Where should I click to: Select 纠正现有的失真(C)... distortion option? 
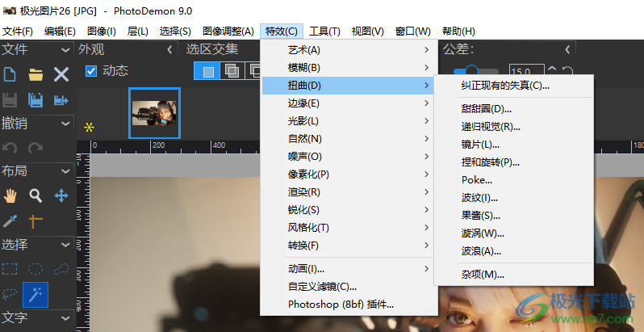point(513,86)
